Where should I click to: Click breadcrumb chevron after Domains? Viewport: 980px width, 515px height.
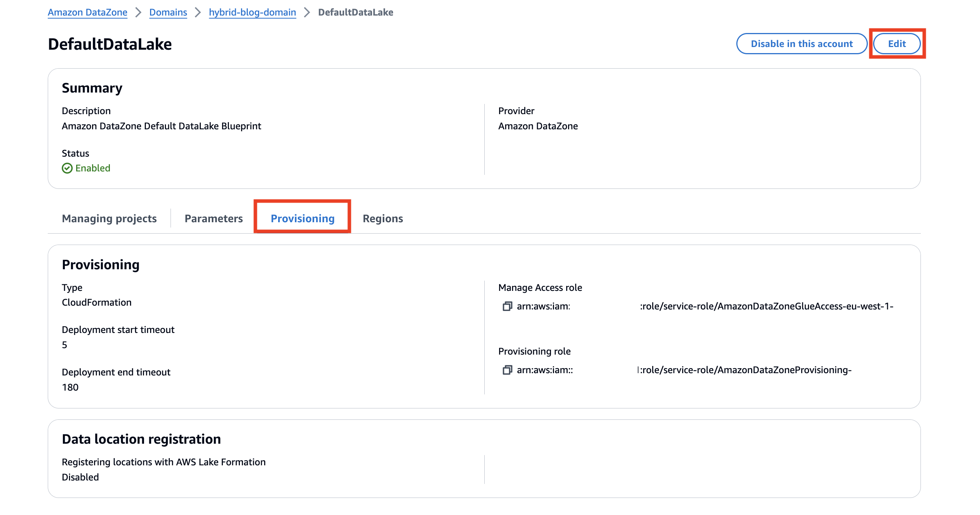click(198, 12)
